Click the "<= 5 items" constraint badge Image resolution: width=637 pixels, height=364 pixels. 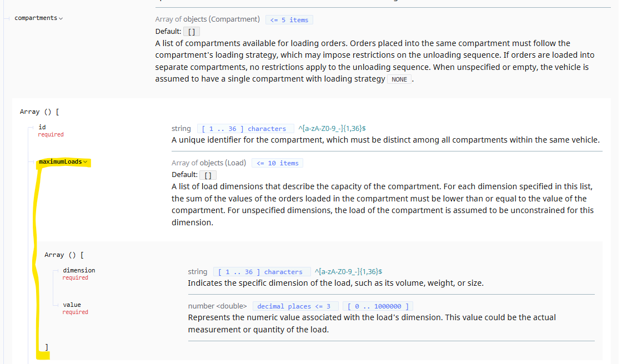(x=289, y=20)
